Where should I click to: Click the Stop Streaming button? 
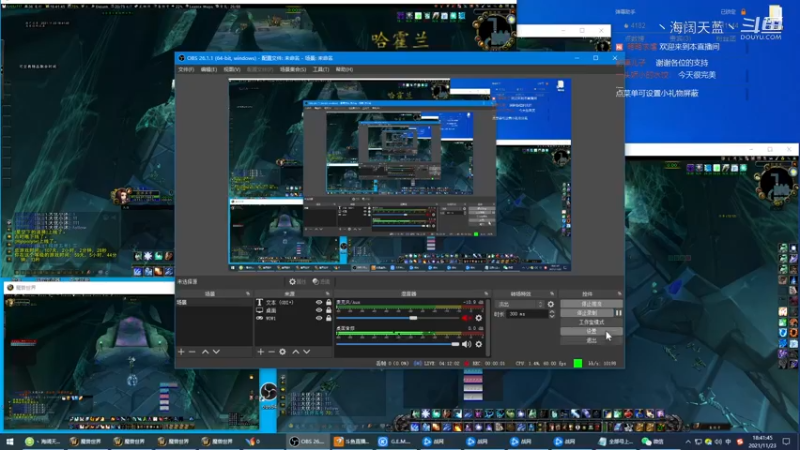(591, 304)
